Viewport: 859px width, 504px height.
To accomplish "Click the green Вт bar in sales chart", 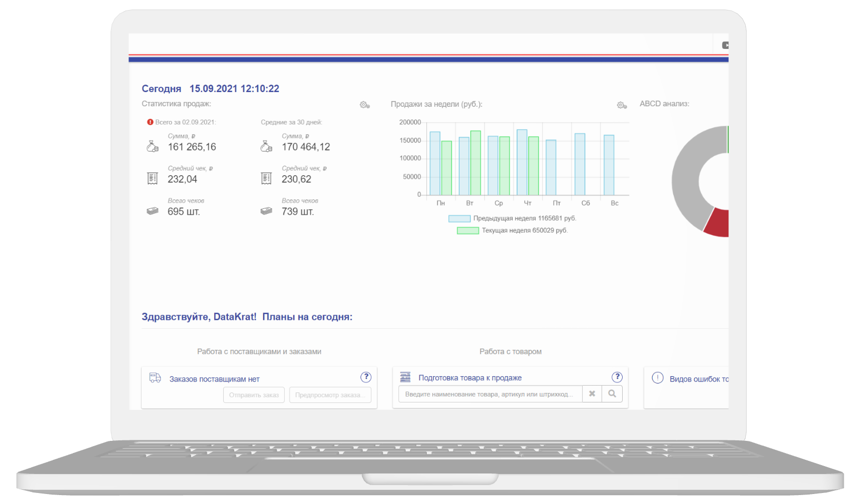I will [x=476, y=163].
